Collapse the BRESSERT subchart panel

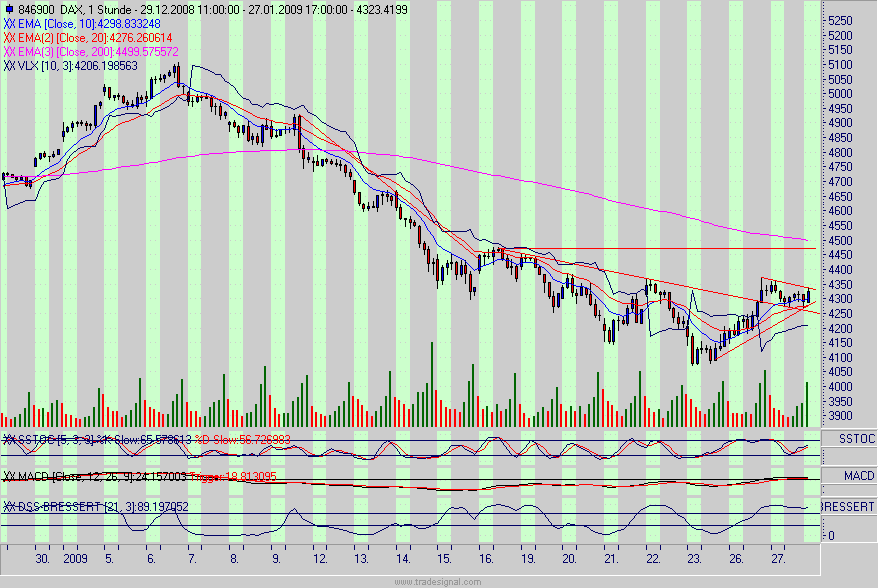pos(852,507)
